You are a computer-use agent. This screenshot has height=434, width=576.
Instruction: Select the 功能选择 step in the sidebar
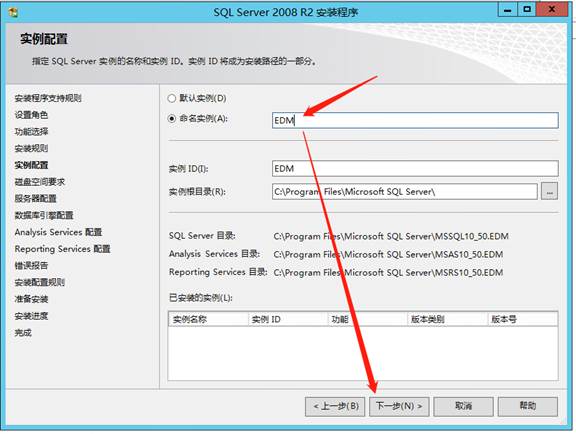tap(32, 132)
